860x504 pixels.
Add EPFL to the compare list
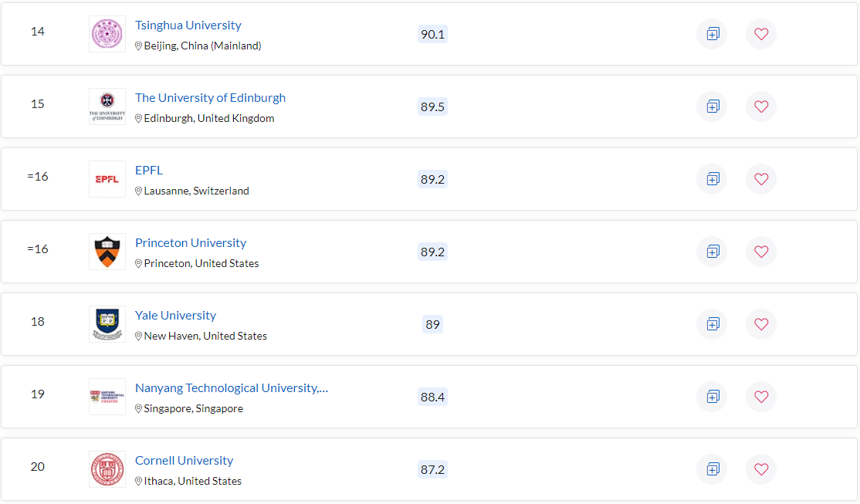click(x=712, y=179)
